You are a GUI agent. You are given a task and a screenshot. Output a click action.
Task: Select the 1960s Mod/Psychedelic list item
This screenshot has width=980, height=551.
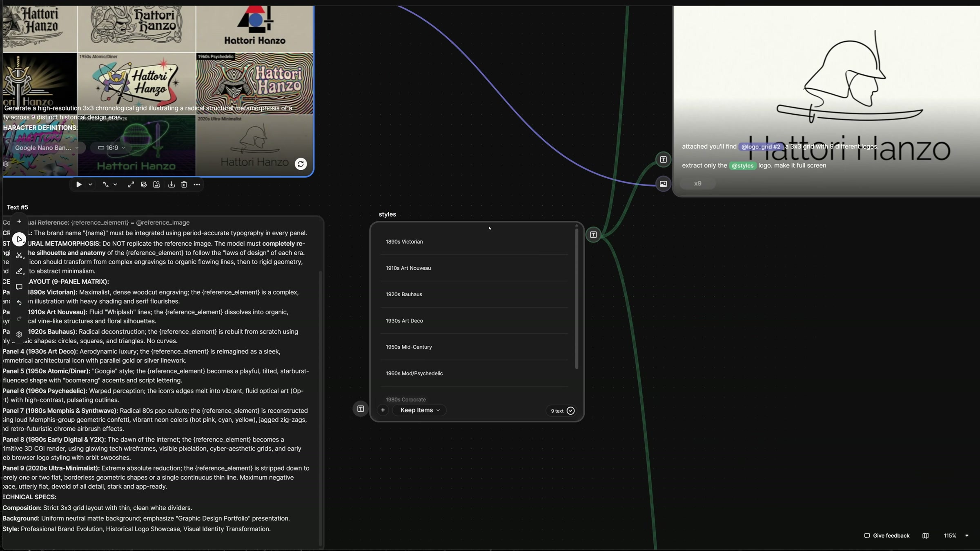tap(474, 373)
